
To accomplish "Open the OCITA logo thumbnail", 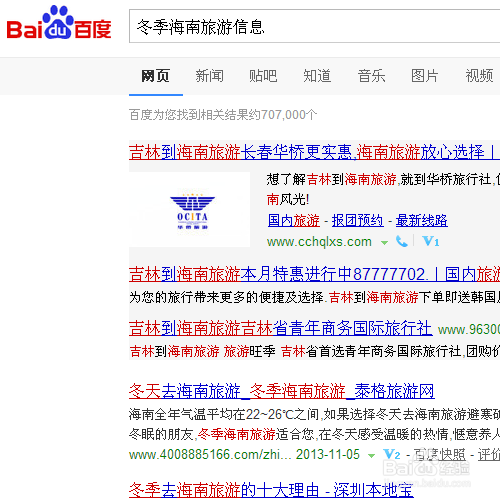I will click(x=189, y=210).
